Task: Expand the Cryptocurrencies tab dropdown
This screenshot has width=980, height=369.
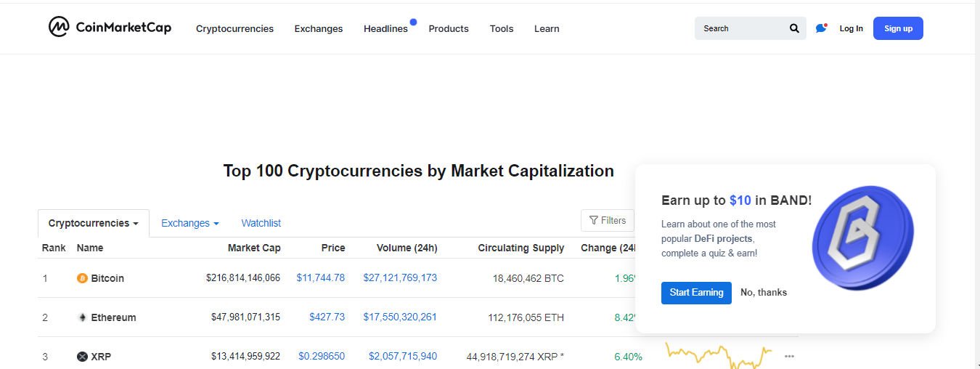Action: point(94,223)
